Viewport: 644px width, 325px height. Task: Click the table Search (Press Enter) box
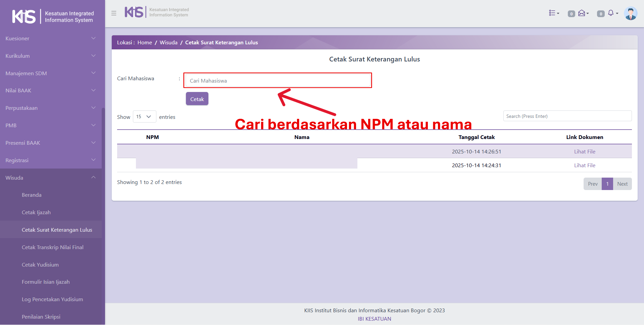[567, 116]
